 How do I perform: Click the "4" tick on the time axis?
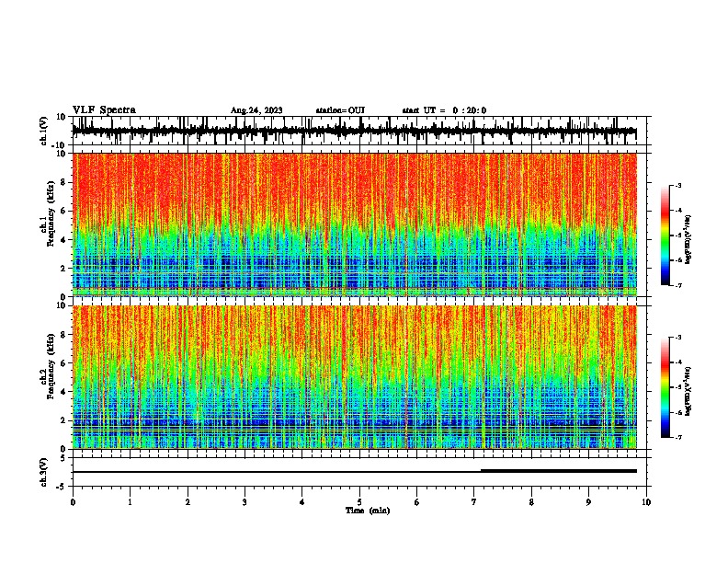(302, 502)
